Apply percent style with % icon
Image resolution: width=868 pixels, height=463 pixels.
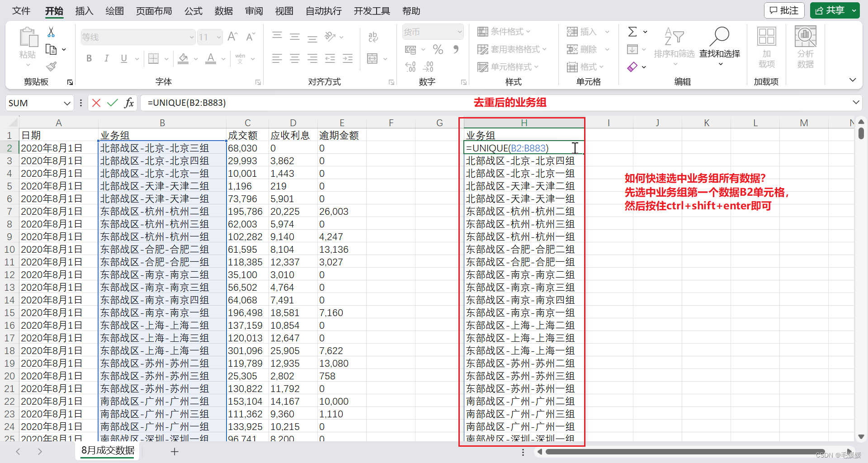click(437, 50)
